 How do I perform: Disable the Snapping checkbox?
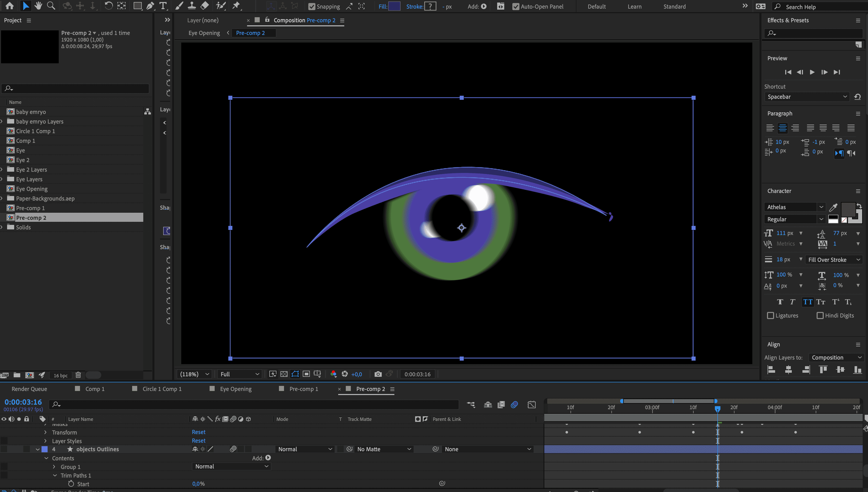[311, 6]
